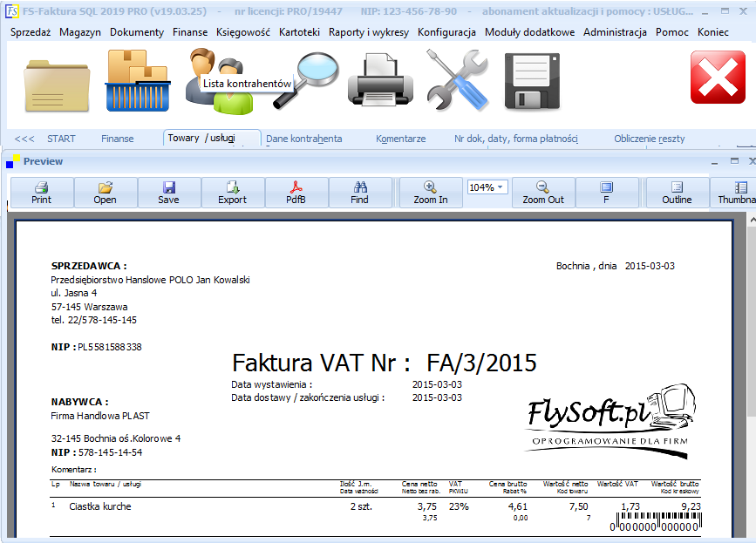Click the floppy disk backup icon
The image size is (756, 543).
[x=532, y=81]
